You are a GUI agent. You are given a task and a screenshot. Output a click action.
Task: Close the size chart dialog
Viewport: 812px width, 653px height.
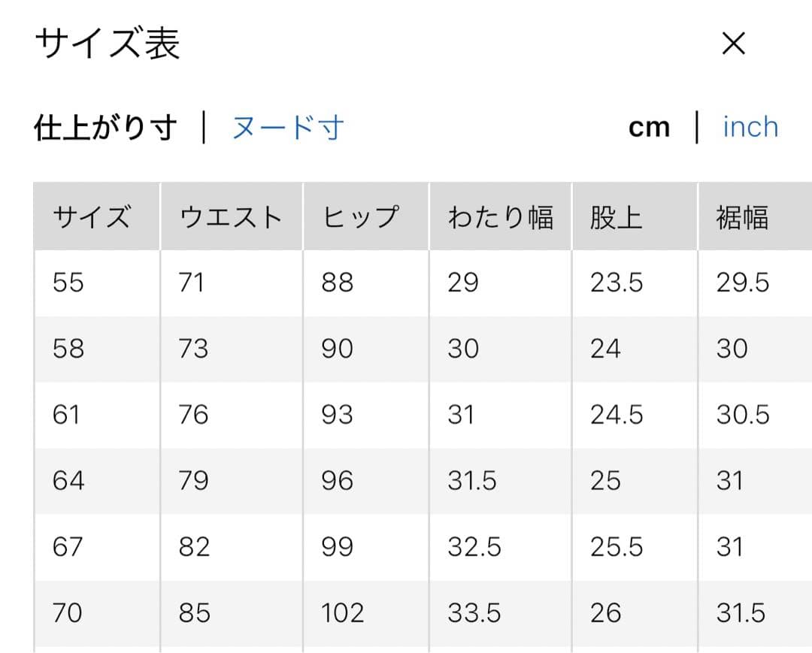click(x=733, y=44)
